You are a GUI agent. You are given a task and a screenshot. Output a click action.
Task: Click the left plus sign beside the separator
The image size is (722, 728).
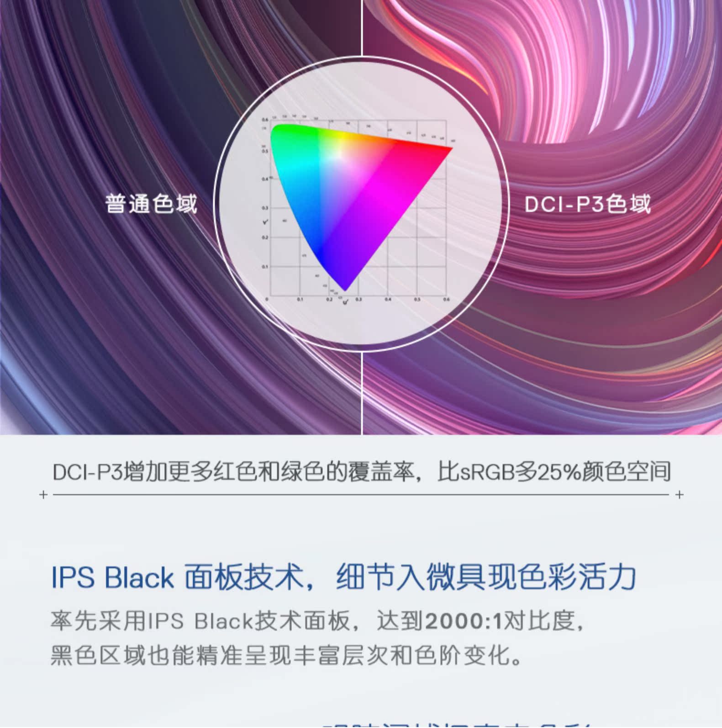(x=43, y=495)
